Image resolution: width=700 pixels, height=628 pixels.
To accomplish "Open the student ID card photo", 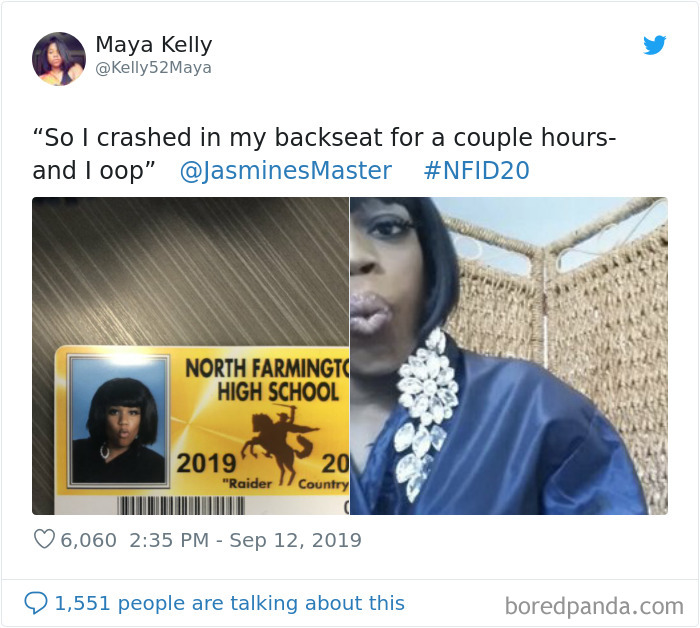I will point(190,356).
